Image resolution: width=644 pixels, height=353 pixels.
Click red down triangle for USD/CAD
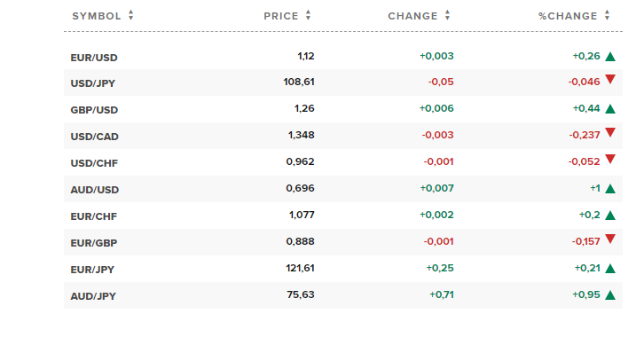point(610,132)
